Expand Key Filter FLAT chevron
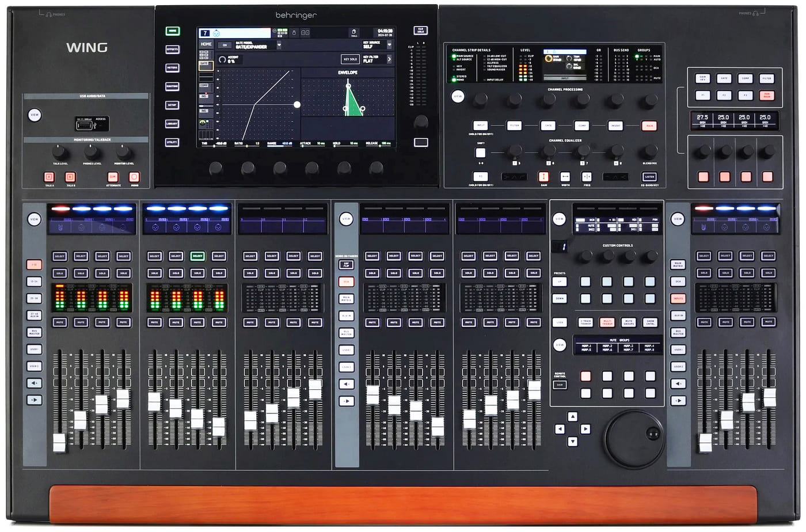806x532 pixels. [389, 59]
